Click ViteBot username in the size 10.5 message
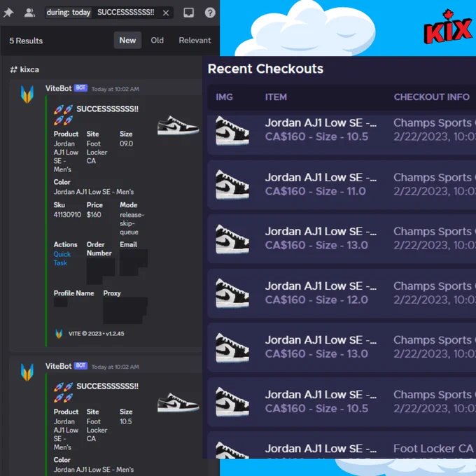The width and height of the screenshot is (476, 476). pyautogui.click(x=58, y=366)
